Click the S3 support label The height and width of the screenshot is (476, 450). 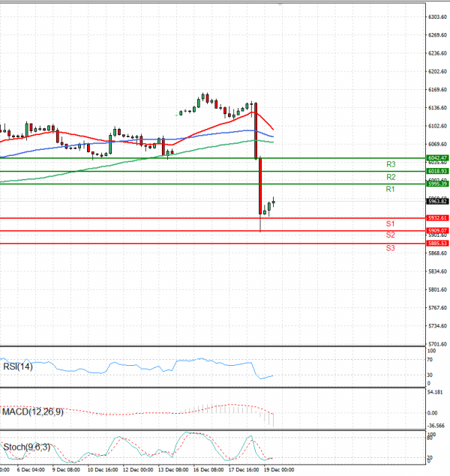coord(391,248)
